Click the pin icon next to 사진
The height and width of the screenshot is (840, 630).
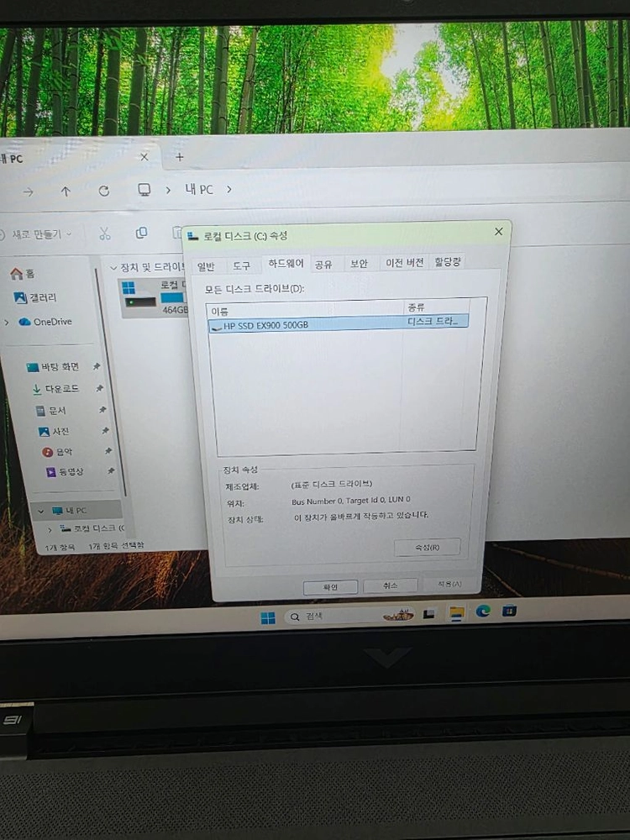[x=105, y=430]
